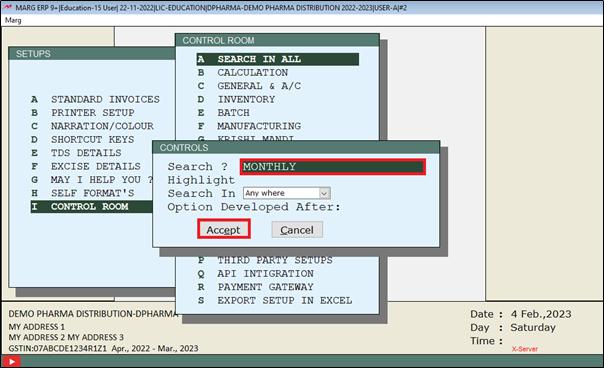Click the 'Highlight' label in Controls
604x368 pixels.
tap(201, 180)
